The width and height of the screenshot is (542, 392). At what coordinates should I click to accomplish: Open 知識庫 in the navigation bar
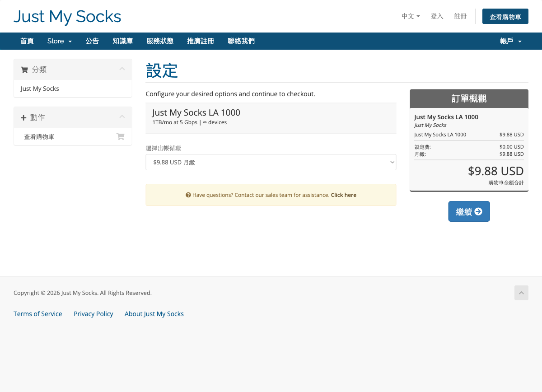[x=122, y=41]
